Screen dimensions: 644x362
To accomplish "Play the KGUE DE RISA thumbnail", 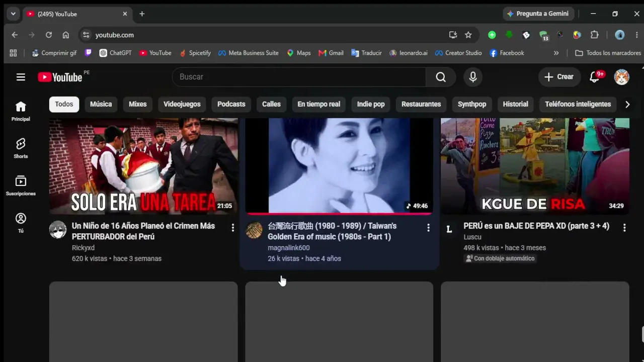I will (x=535, y=166).
